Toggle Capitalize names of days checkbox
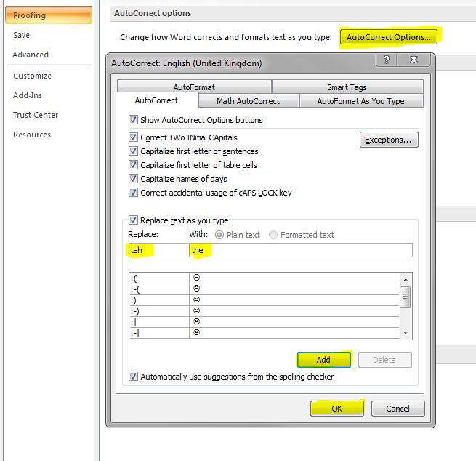The image size is (476, 461). click(133, 179)
